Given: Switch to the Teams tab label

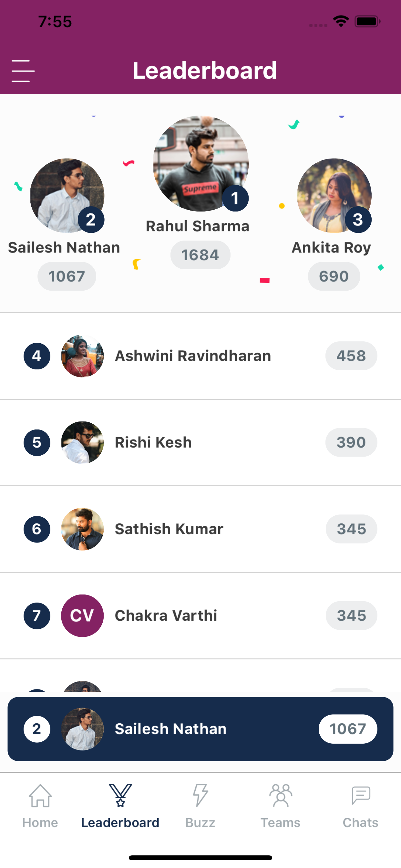Looking at the screenshot, I should click(280, 823).
